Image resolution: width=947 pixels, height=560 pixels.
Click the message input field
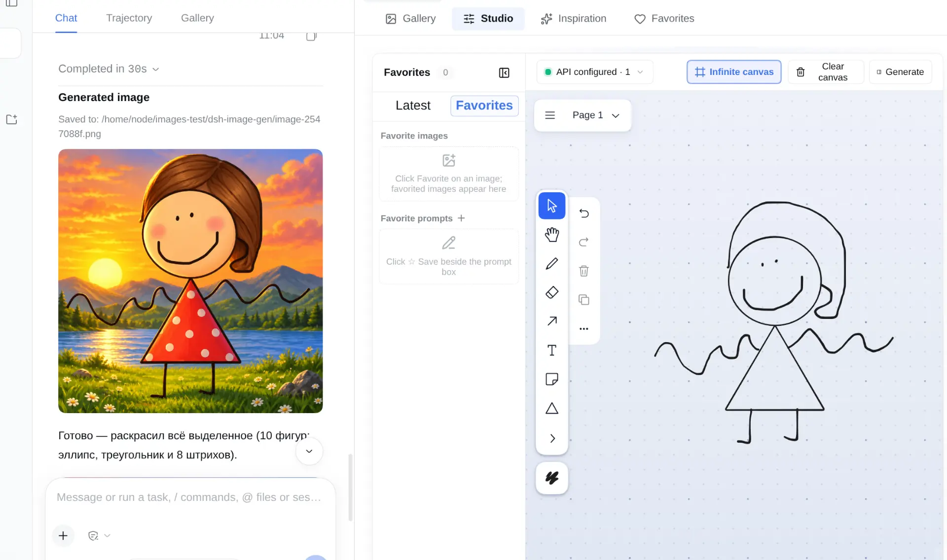[190, 497]
